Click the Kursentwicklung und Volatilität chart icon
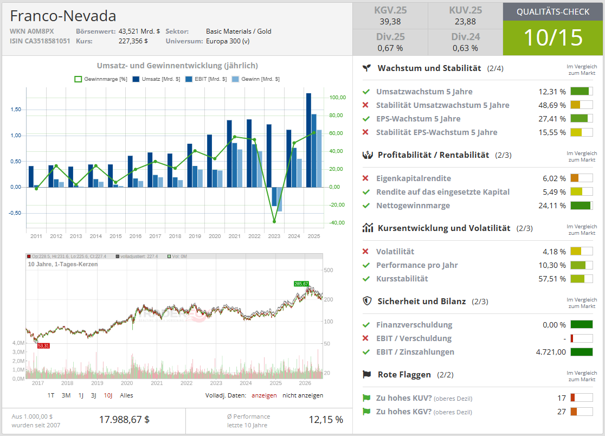Viewport: 605px width, 436px height. [367, 228]
